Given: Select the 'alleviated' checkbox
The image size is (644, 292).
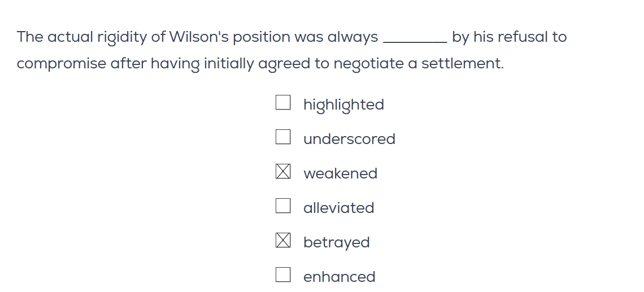Looking at the screenshot, I should [283, 206].
